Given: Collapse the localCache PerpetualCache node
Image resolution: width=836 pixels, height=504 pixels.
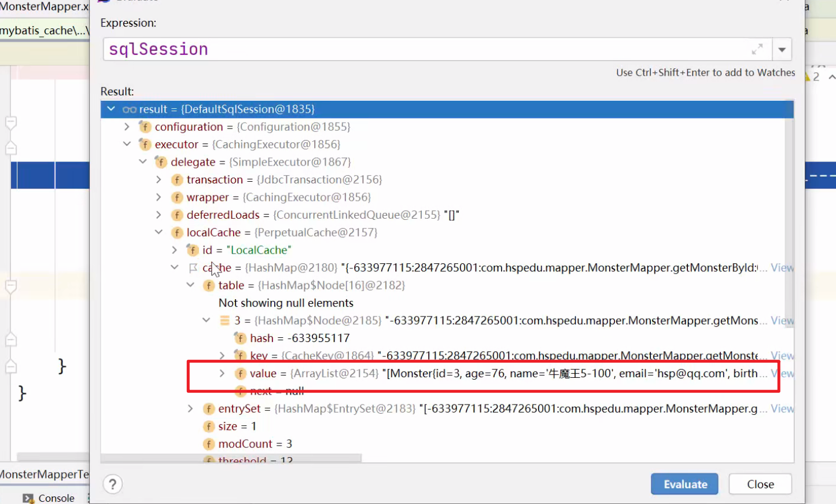Looking at the screenshot, I should 159,233.
